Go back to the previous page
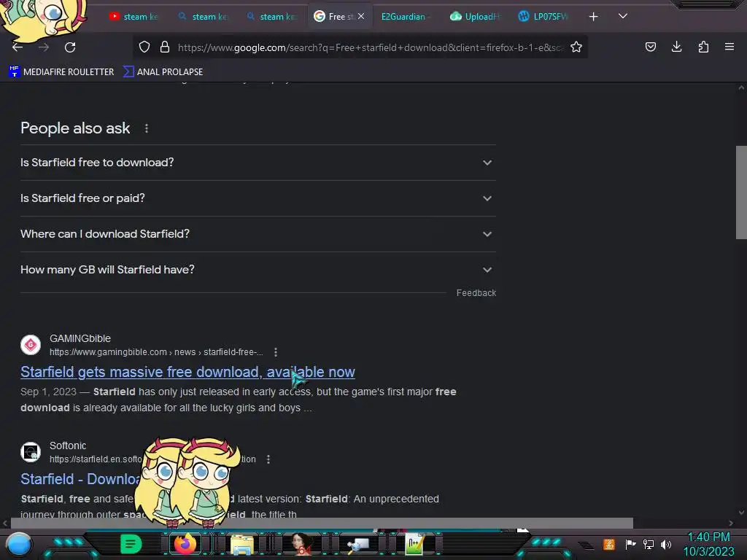747x560 pixels. pos(18,47)
